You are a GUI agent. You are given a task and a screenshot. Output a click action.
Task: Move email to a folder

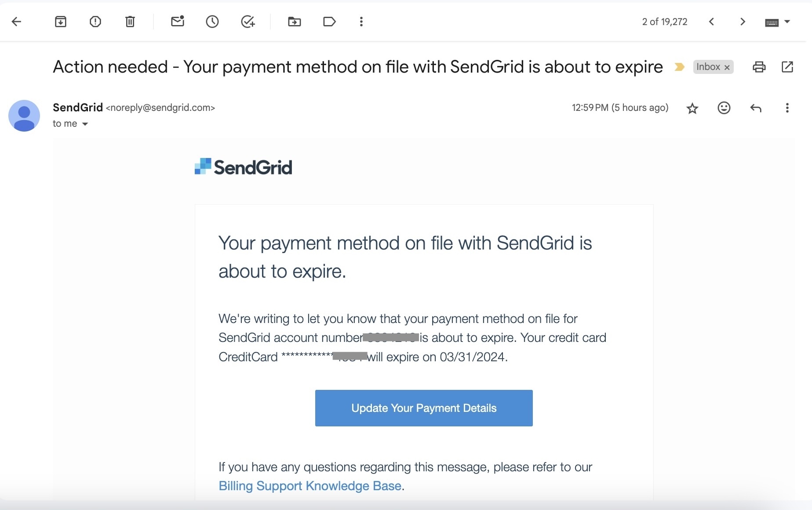click(295, 22)
